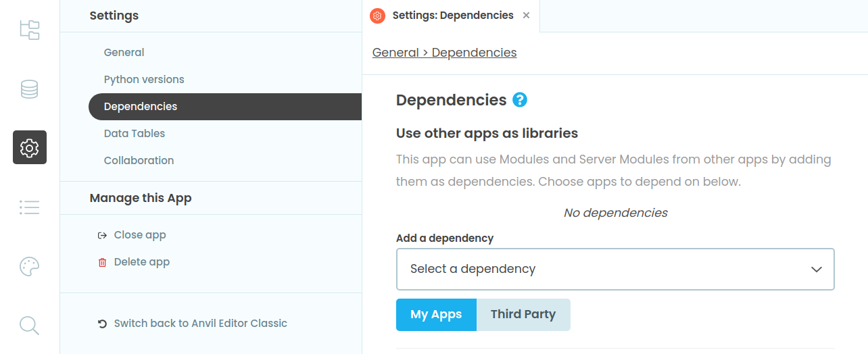Open the Data database icon
Image resolution: width=868 pixels, height=354 pixels.
(30, 89)
